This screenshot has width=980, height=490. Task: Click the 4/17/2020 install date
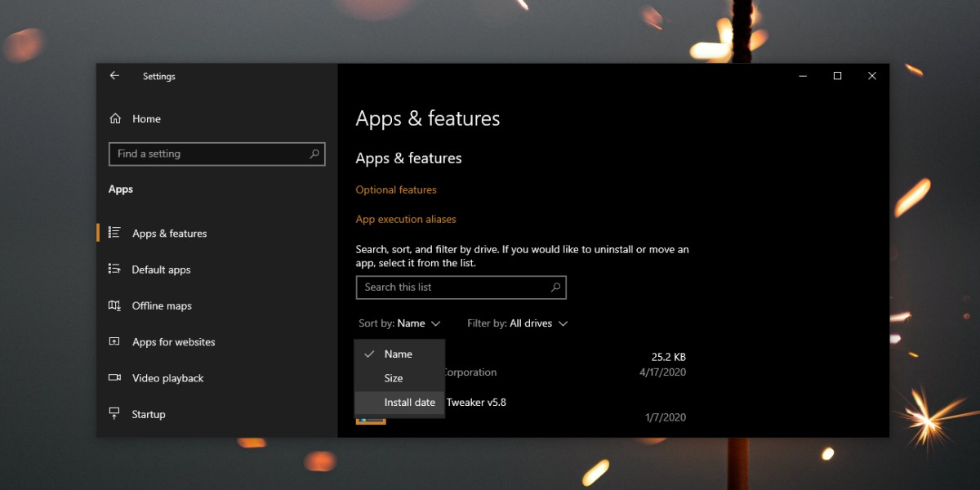tap(662, 372)
